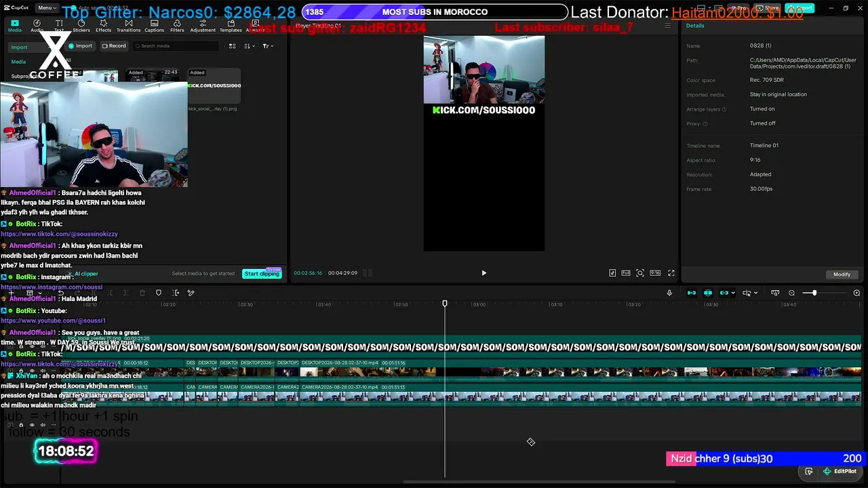Screen dimensions: 868x488
Task: Toggle main track magnet
Action: pyautogui.click(x=692, y=293)
